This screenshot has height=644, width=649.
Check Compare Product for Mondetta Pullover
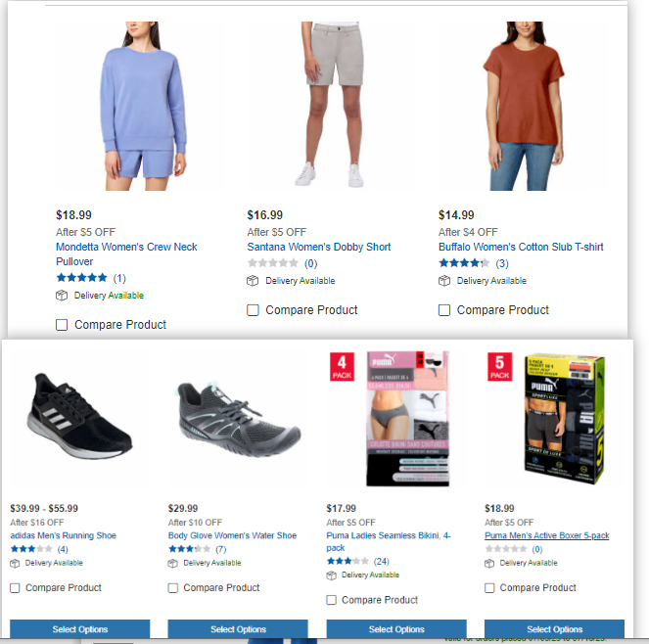click(62, 325)
